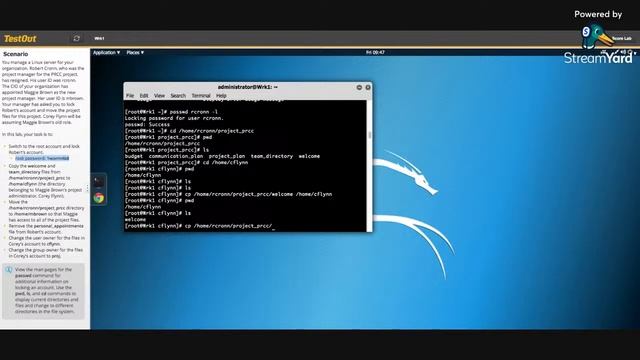Click the Scenario heading
The image size is (640, 360).
pos(16,54)
